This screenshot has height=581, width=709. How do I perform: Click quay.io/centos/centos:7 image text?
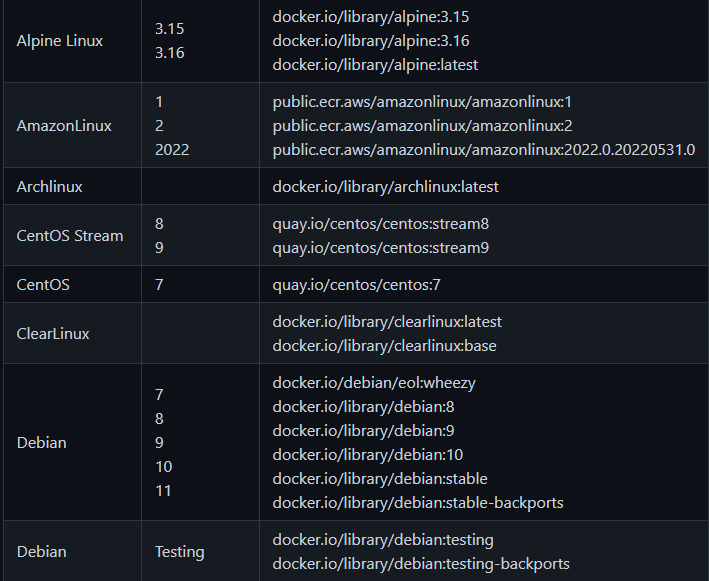pyautogui.click(x=356, y=285)
